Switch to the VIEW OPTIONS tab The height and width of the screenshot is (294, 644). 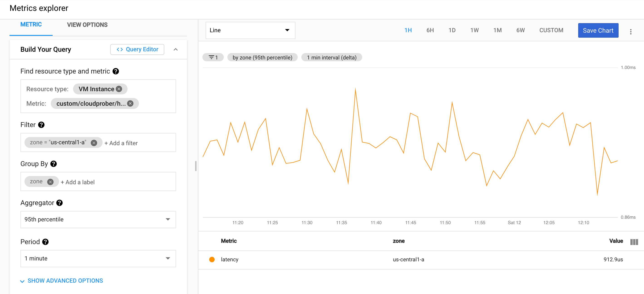pyautogui.click(x=87, y=25)
